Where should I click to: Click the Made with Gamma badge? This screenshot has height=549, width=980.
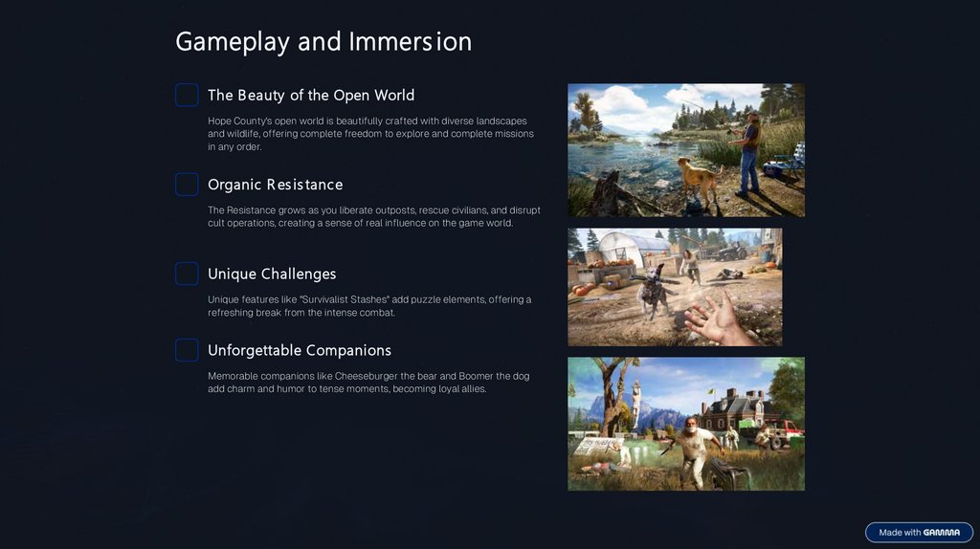click(x=919, y=532)
